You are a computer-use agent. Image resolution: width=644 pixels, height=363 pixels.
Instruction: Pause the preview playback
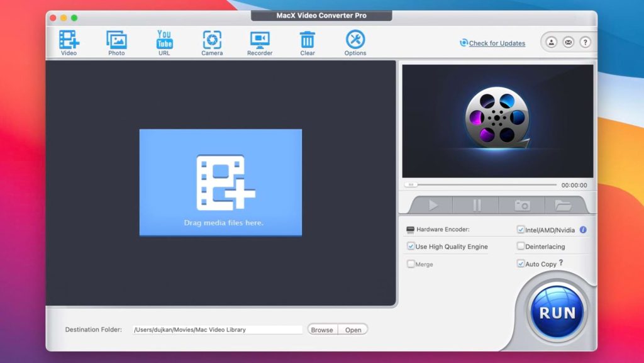[x=477, y=205]
